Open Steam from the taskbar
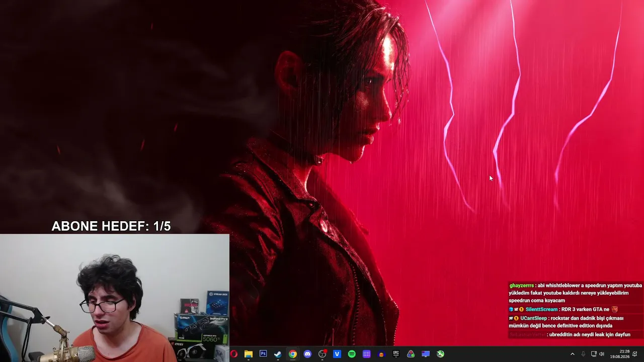 coord(278,354)
